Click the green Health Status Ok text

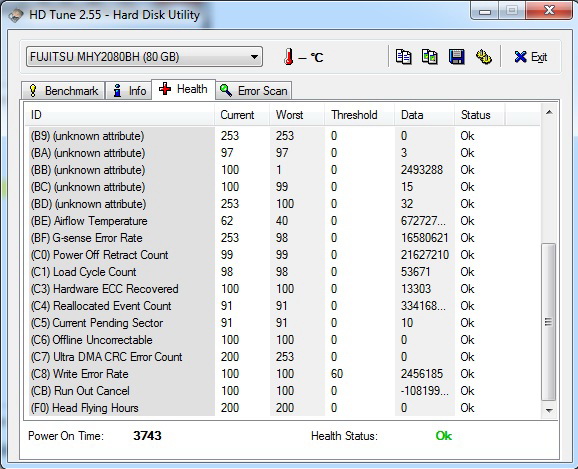(443, 436)
